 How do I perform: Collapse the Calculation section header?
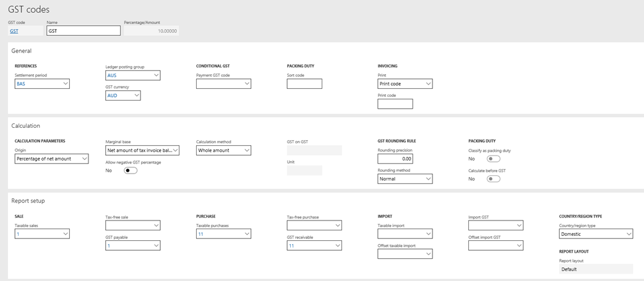point(26,125)
